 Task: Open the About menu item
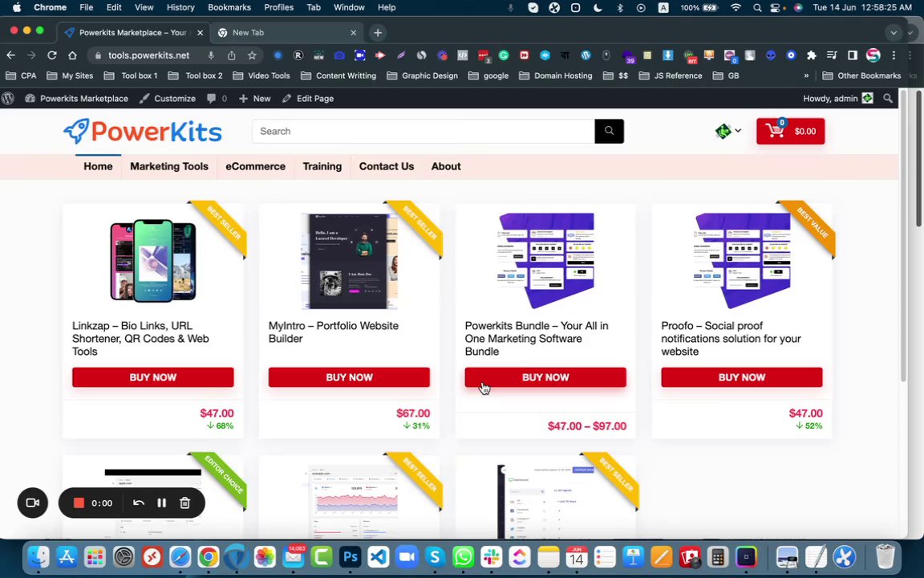[x=446, y=166]
